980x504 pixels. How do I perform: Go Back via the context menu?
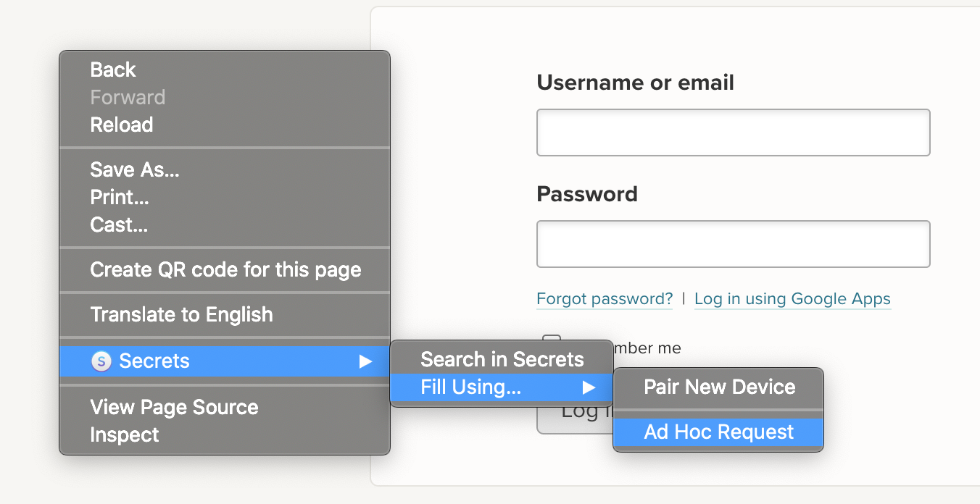click(113, 70)
